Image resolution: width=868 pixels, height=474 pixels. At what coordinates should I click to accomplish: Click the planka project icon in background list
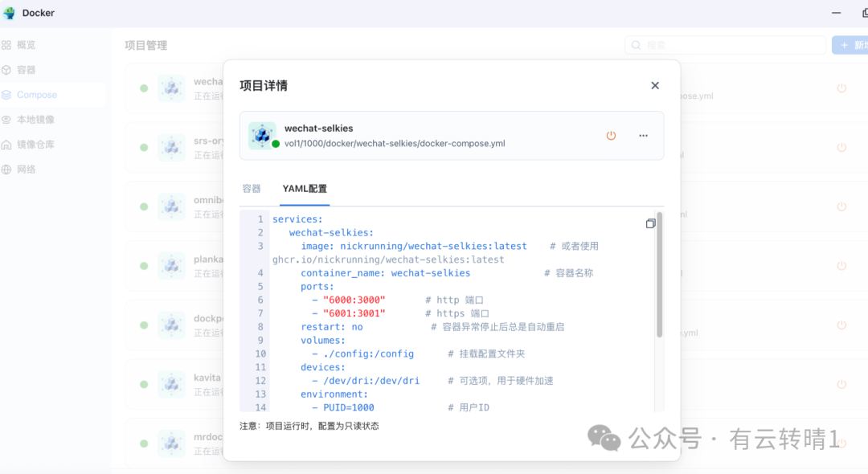coord(172,265)
